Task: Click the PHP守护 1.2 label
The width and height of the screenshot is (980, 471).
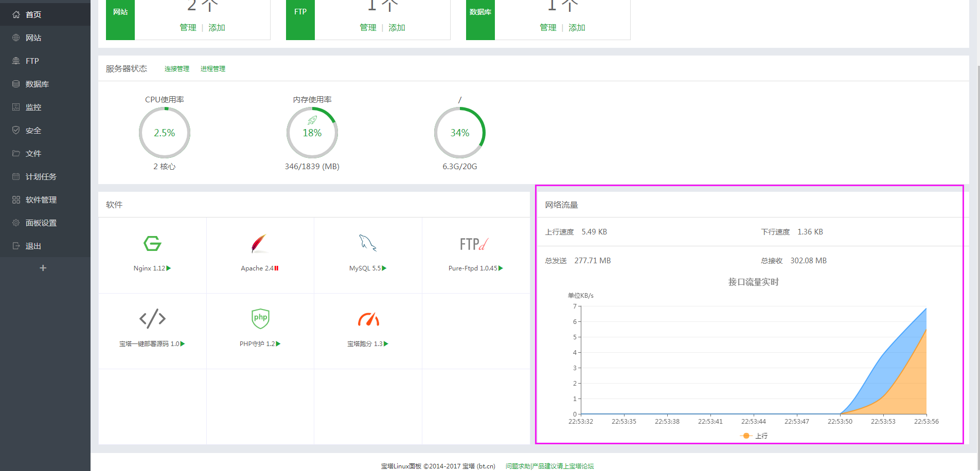Action: [257, 344]
